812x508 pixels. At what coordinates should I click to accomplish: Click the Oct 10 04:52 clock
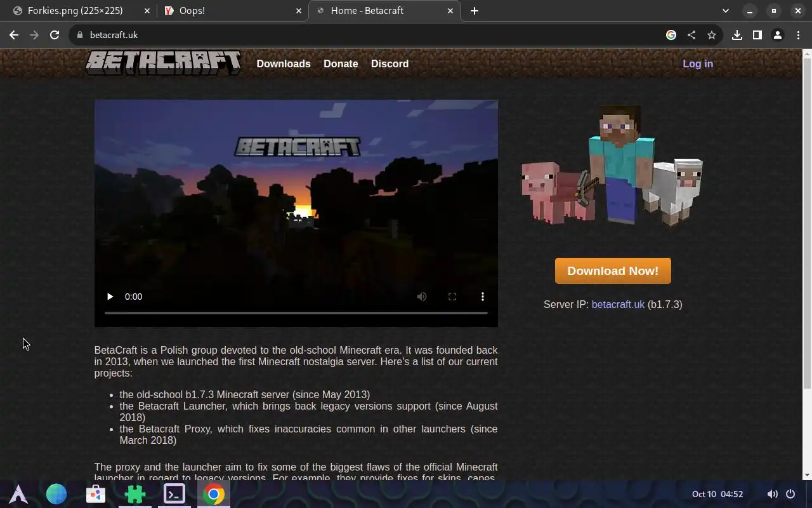[717, 494]
